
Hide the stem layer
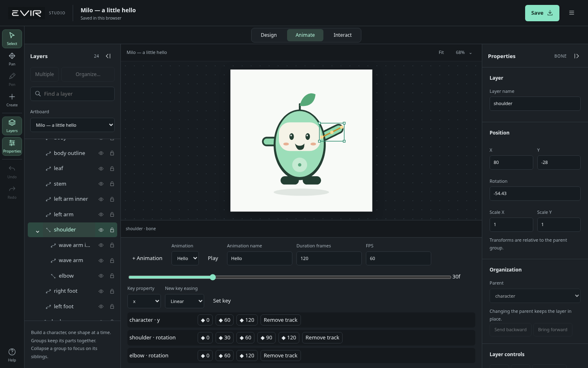point(101,184)
